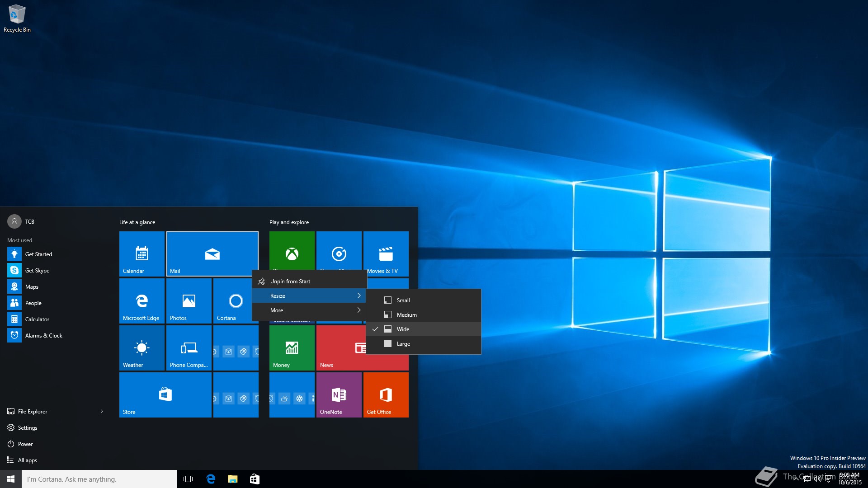This screenshot has height=488, width=868.
Task: Click the Windows Start button
Action: click(x=11, y=479)
